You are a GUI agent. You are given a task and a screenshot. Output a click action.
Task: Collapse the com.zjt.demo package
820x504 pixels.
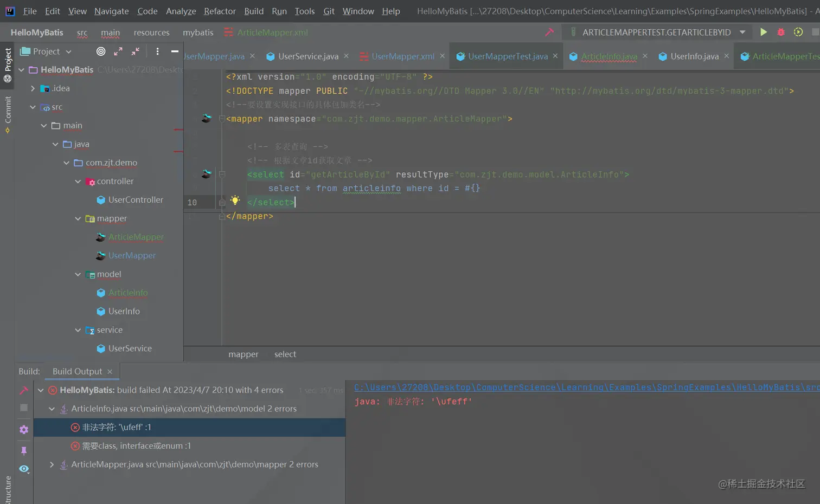tap(67, 163)
